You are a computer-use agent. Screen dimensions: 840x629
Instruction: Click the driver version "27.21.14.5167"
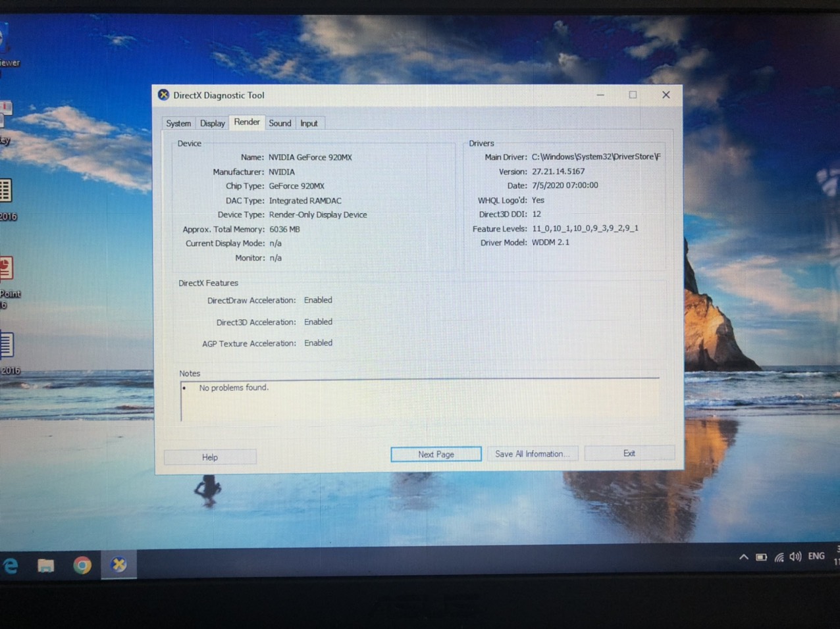pyautogui.click(x=558, y=171)
